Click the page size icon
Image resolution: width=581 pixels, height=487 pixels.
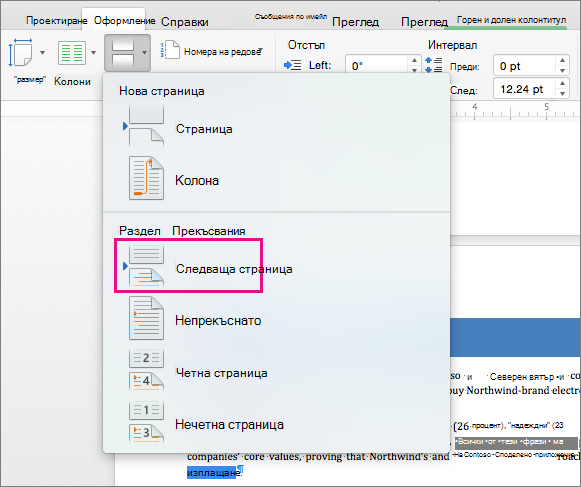tap(21, 53)
